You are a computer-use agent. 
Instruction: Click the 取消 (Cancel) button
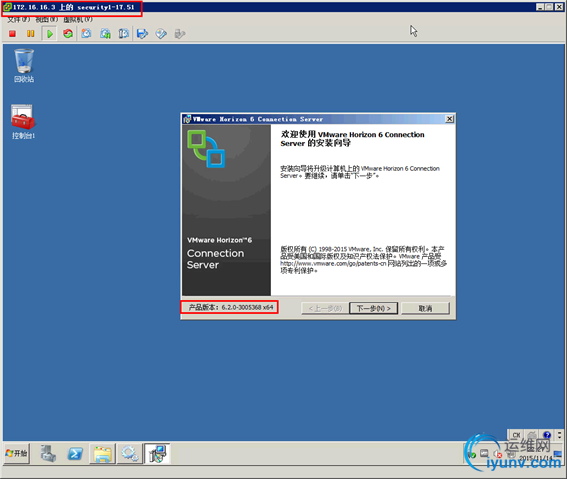pos(425,308)
